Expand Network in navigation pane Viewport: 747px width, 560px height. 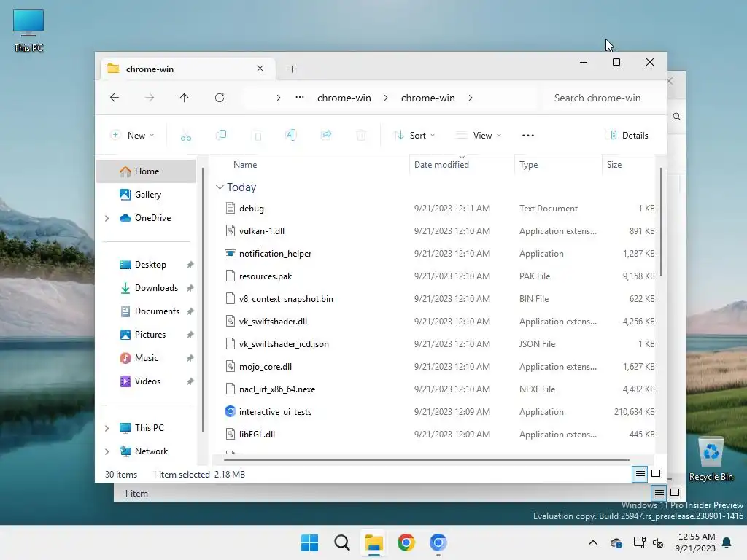[107, 451]
